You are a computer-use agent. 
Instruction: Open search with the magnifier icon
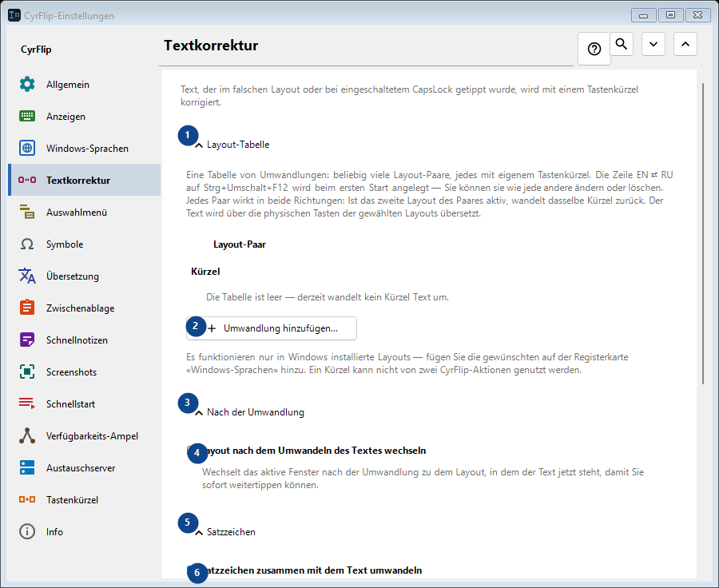(x=622, y=44)
